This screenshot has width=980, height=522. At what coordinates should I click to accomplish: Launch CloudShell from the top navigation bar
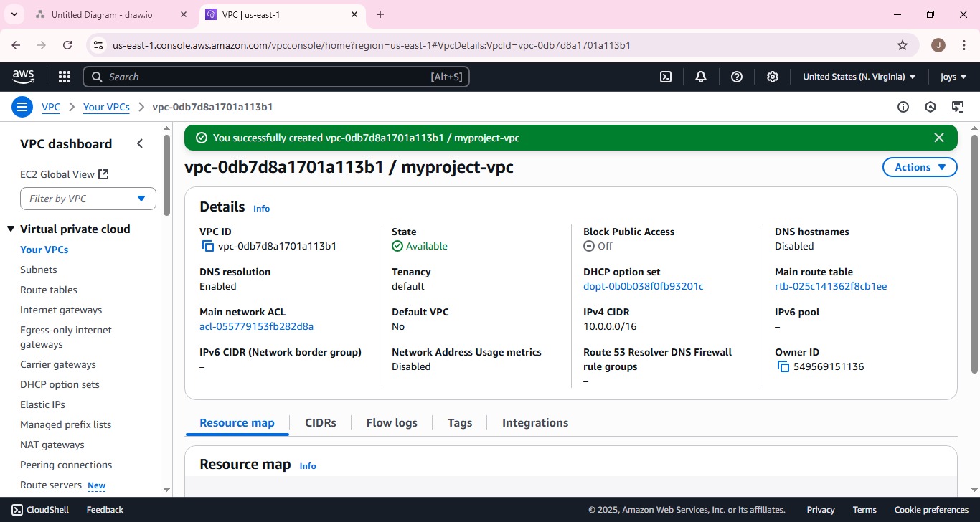point(666,77)
